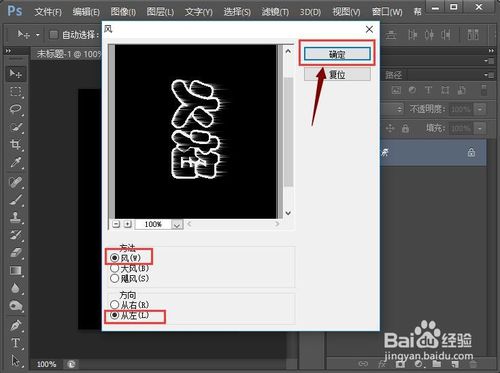Click distribute icon in options bar
This screenshot has width=500, height=373.
(x=473, y=34)
